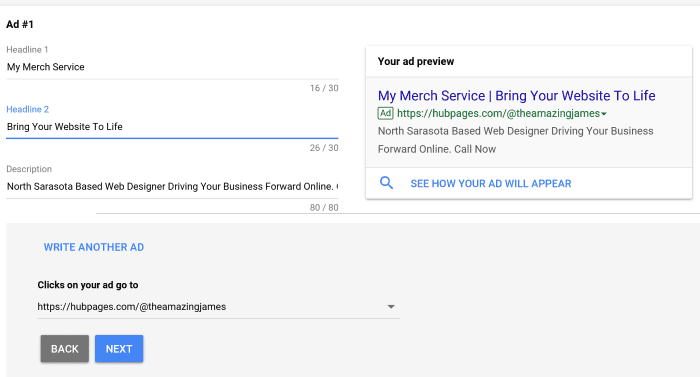
Task: Click the Headline 2 input field
Action: (x=172, y=127)
